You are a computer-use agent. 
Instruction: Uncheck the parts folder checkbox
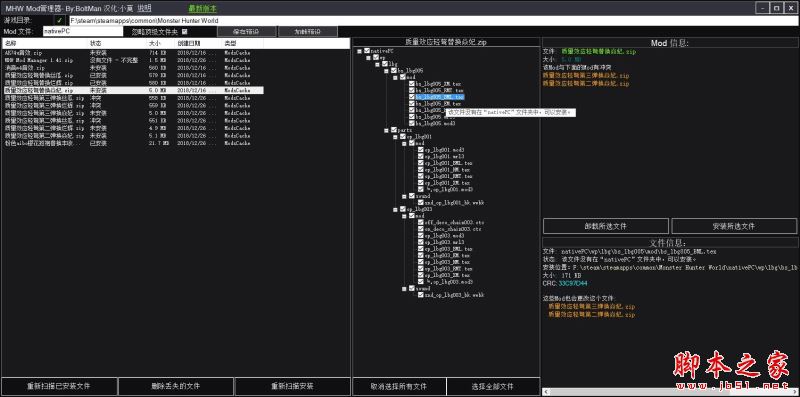pyautogui.click(x=393, y=130)
